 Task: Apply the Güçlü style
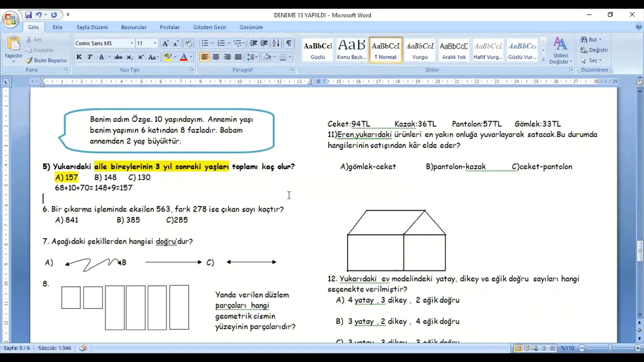317,50
